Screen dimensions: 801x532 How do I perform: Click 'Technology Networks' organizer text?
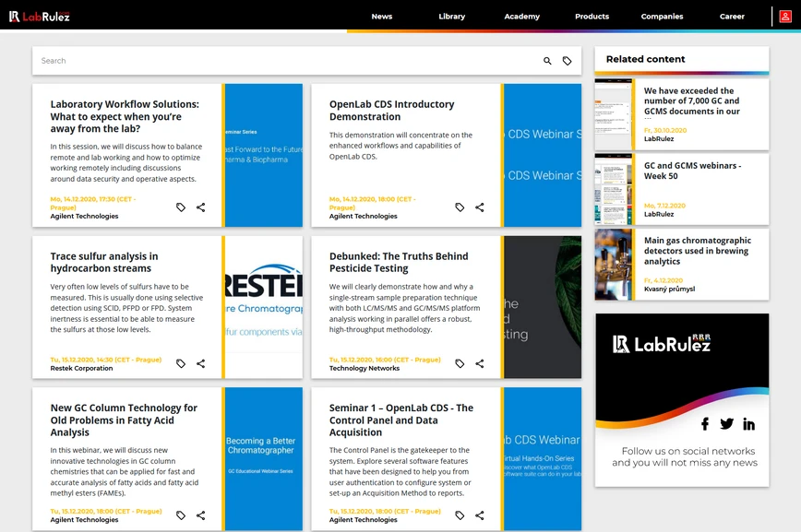click(365, 368)
